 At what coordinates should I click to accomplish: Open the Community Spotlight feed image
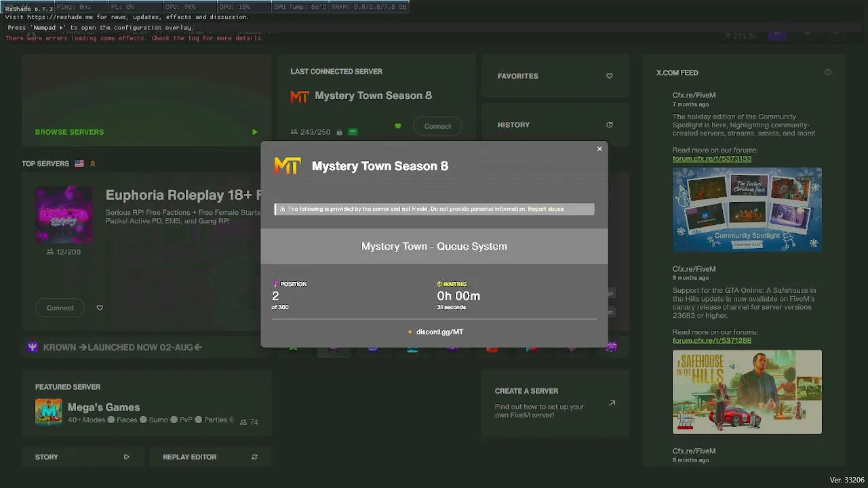pyautogui.click(x=747, y=210)
